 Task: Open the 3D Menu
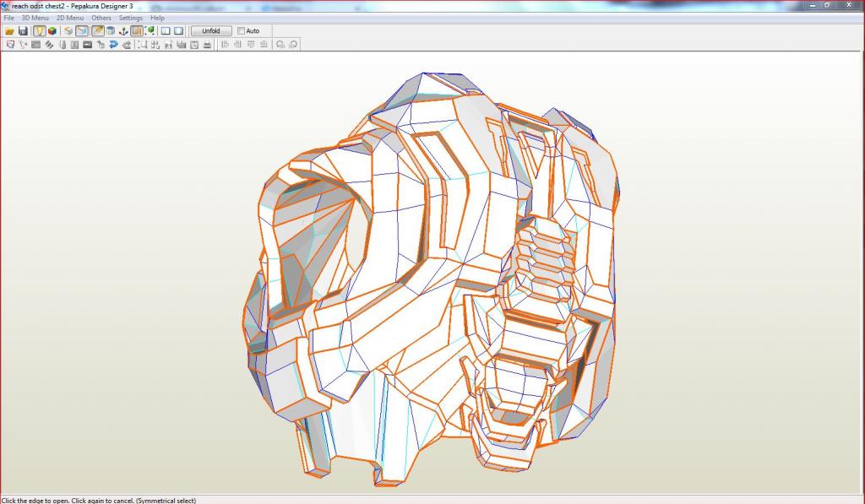tap(35, 18)
